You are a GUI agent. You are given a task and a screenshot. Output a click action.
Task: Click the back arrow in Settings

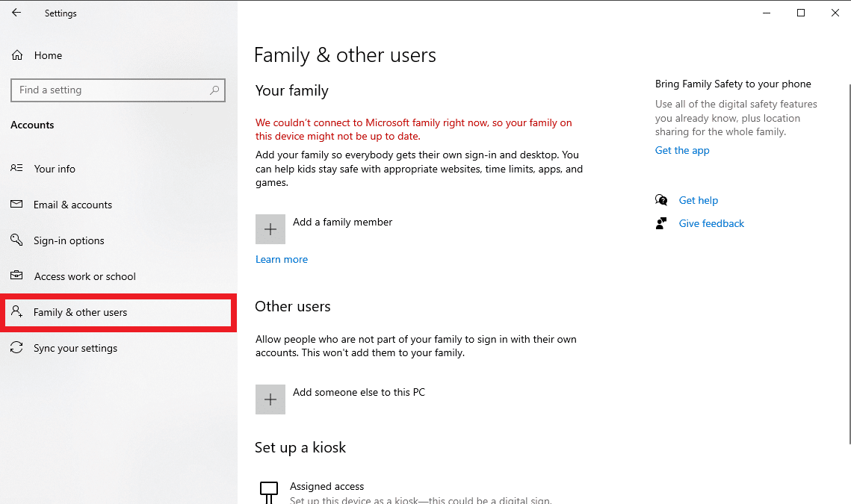tap(16, 13)
